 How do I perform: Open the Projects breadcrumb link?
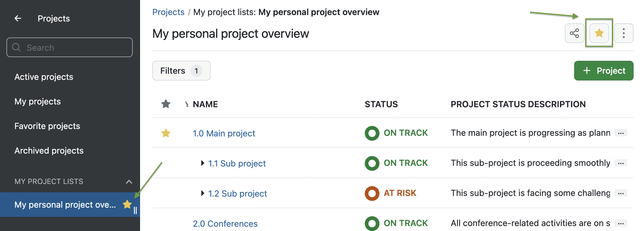[168, 12]
